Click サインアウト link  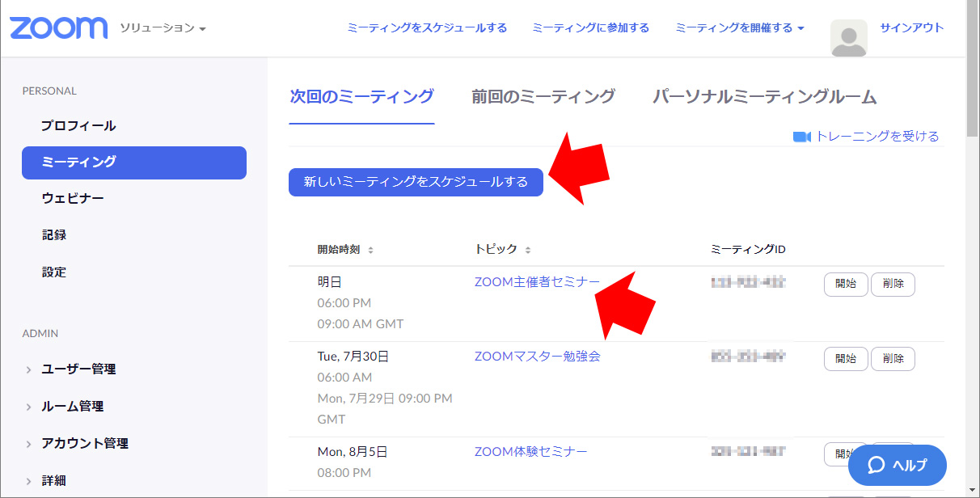[911, 27]
